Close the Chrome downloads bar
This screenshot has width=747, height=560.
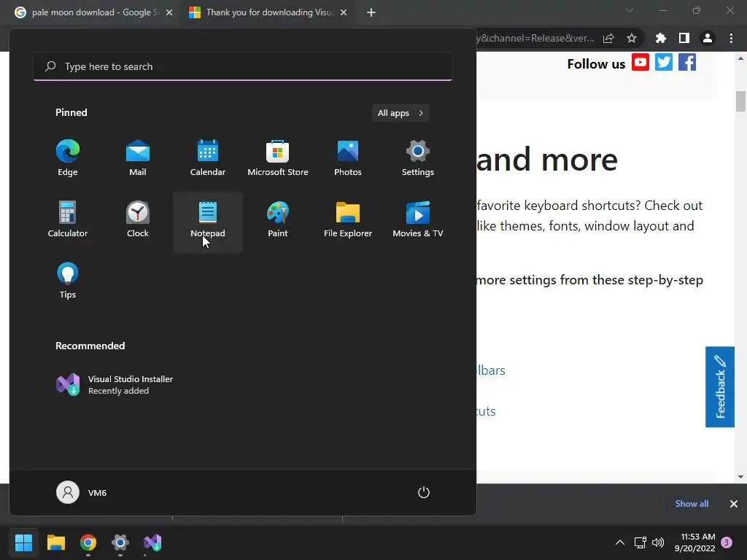[x=734, y=504]
